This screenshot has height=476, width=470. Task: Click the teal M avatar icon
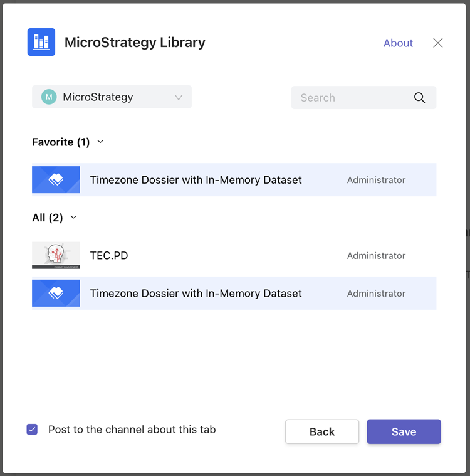(x=49, y=97)
